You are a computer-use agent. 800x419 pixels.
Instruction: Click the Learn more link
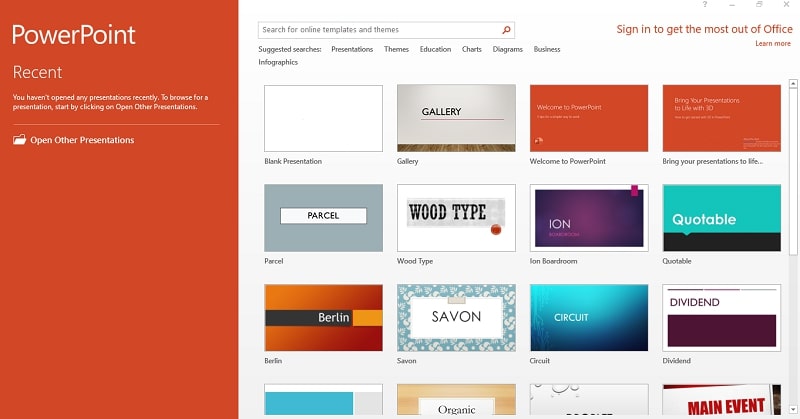pos(772,44)
